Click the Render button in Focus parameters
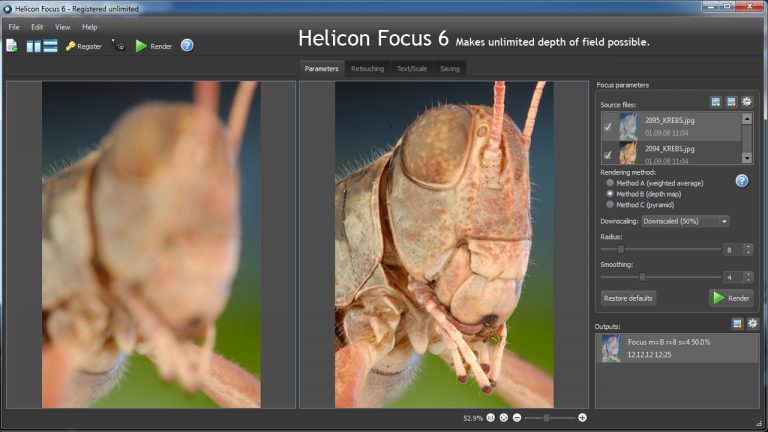768x432 pixels. pos(731,298)
